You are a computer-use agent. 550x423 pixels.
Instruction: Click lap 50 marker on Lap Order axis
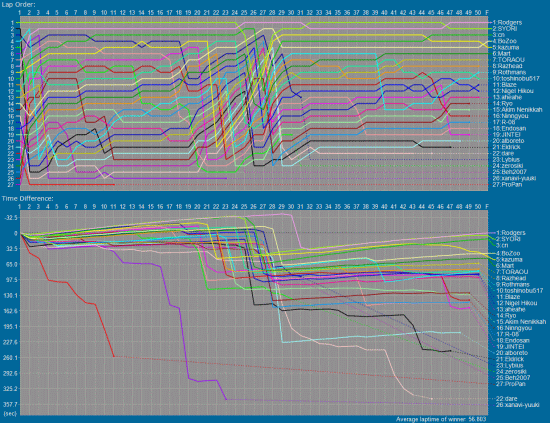point(478,13)
